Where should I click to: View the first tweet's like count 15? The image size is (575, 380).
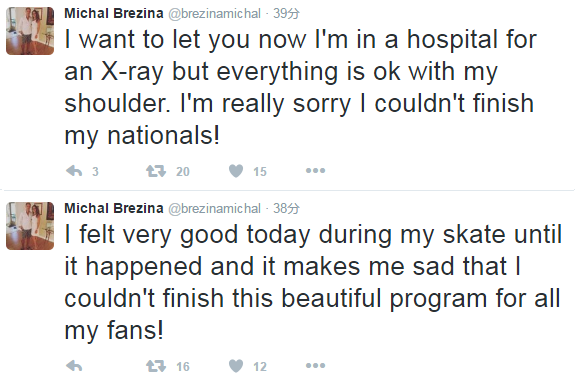(x=260, y=171)
